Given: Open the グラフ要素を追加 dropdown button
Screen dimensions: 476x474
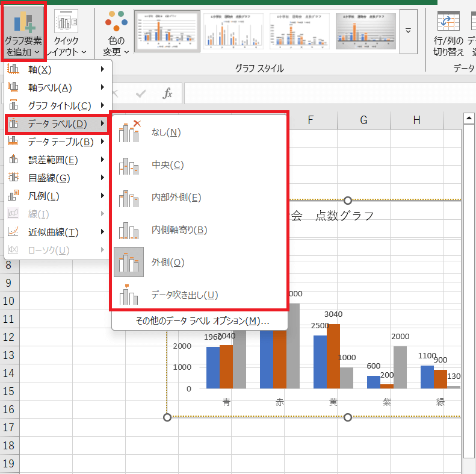Looking at the screenshot, I should pyautogui.click(x=23, y=32).
